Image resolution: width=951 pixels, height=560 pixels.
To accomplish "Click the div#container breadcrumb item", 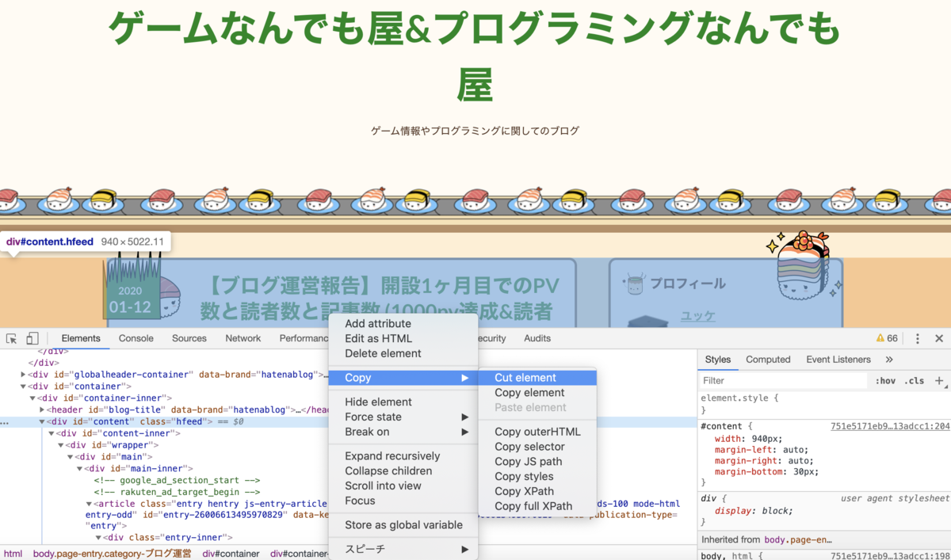I will click(231, 554).
